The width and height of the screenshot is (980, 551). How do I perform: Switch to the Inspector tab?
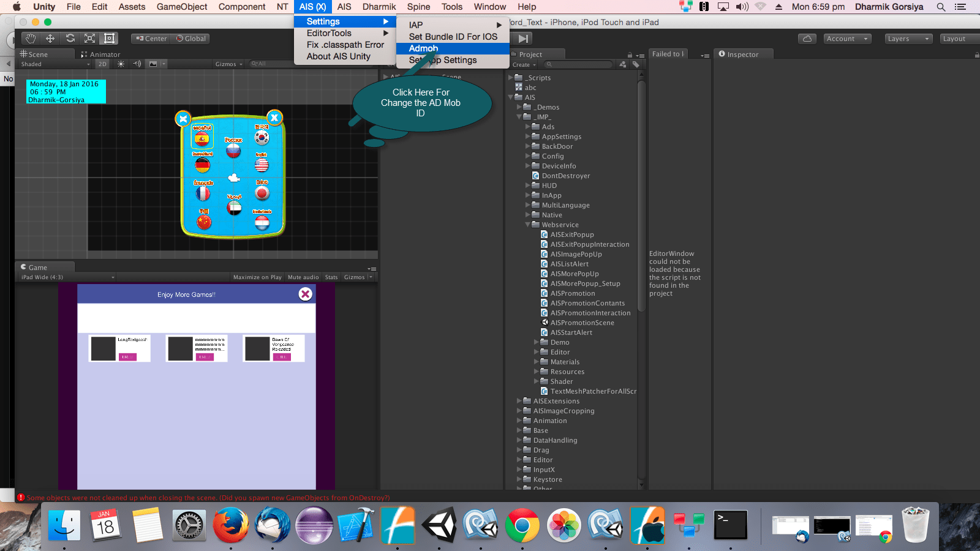tap(742, 54)
